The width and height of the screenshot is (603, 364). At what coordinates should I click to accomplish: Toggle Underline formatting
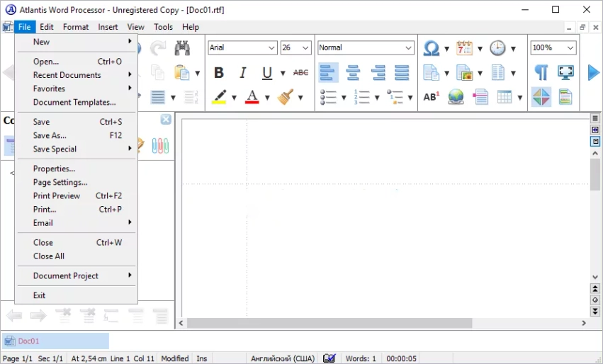[x=267, y=73]
